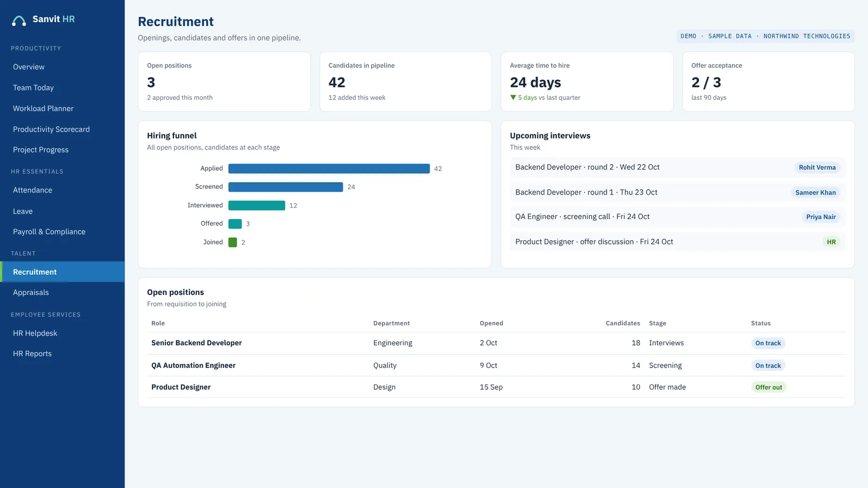The width and height of the screenshot is (868, 488).
Task: Click the Offered funnel bar
Action: (235, 224)
